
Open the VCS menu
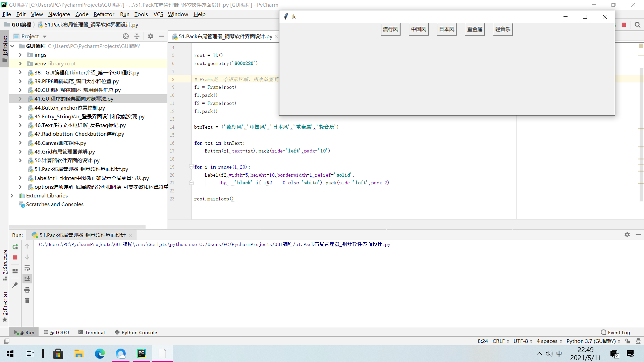(158, 14)
